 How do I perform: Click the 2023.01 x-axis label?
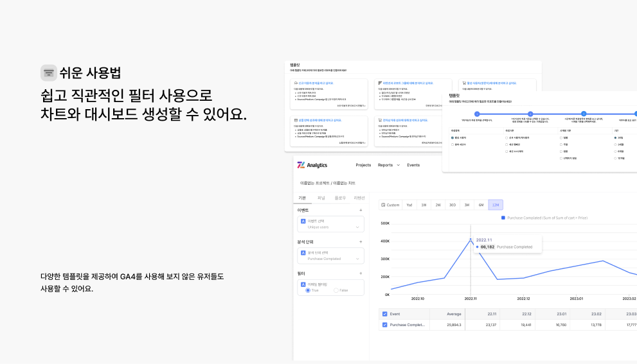(x=576, y=299)
